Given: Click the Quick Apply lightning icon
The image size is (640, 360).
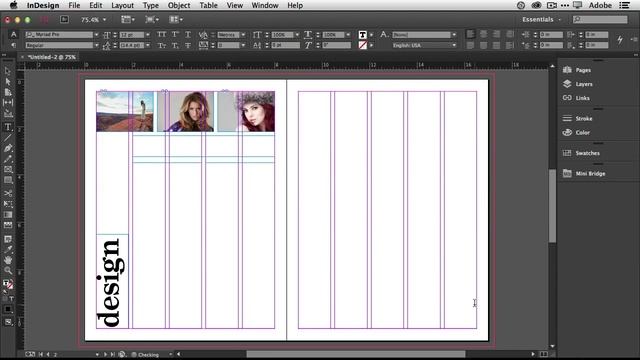Looking at the screenshot, I should coord(620,40).
